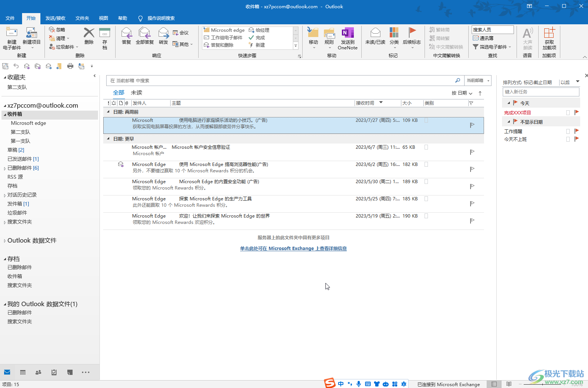Open the Categorize (分类) color icon

pos(394,33)
